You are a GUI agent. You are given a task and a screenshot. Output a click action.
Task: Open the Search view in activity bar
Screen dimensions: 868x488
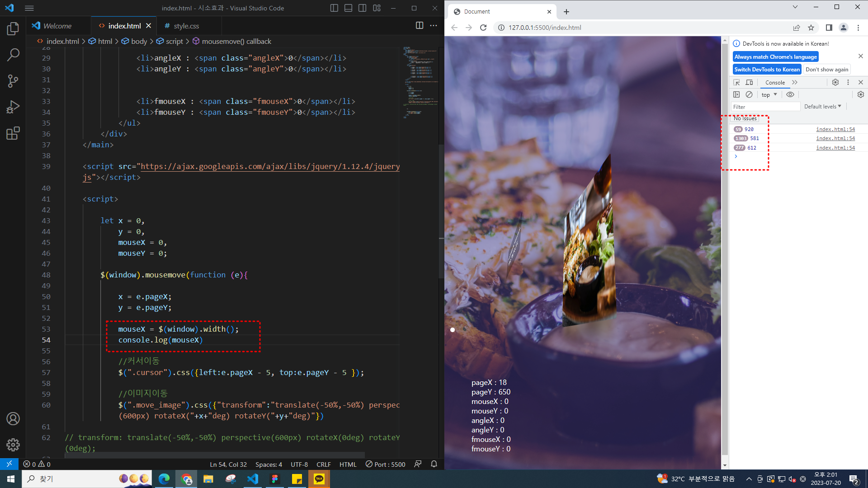[13, 55]
